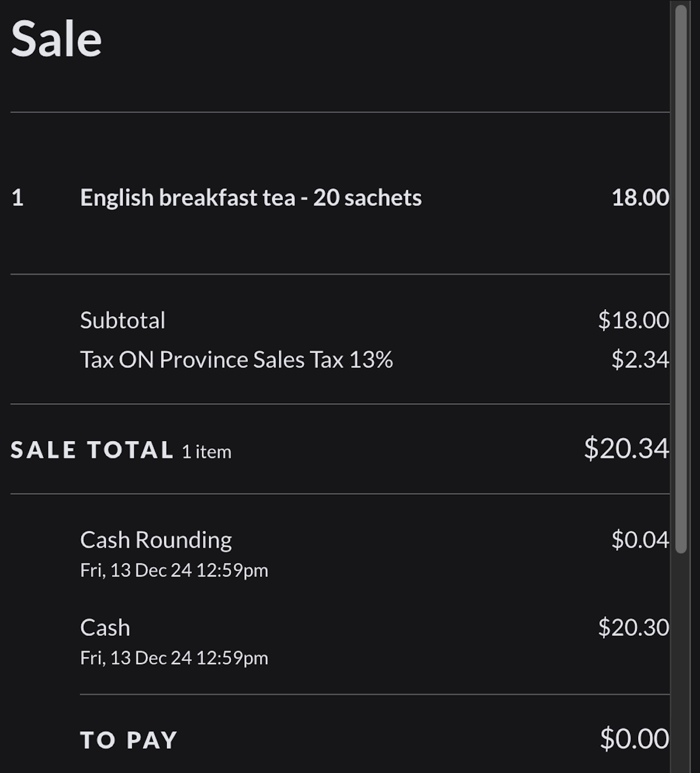Viewport: 700px width, 773px height.
Task: Click Tax ON Province Sales Tax 13%
Action: 236,360
